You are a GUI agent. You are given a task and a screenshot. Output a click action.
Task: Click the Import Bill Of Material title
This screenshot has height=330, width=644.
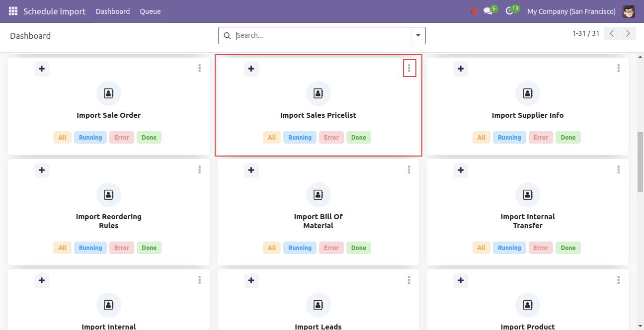[x=319, y=221]
